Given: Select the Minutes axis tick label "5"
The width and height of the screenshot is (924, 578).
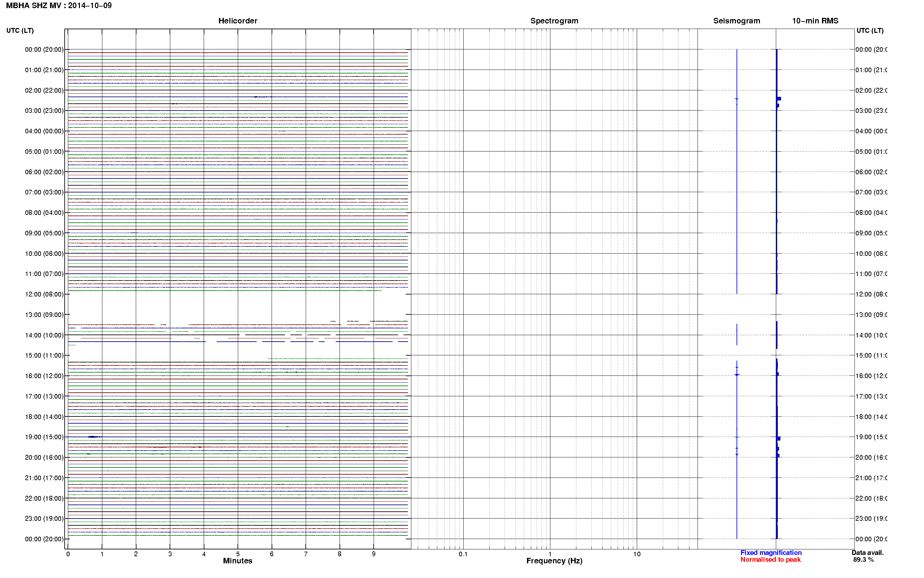Looking at the screenshot, I should pyautogui.click(x=238, y=554).
